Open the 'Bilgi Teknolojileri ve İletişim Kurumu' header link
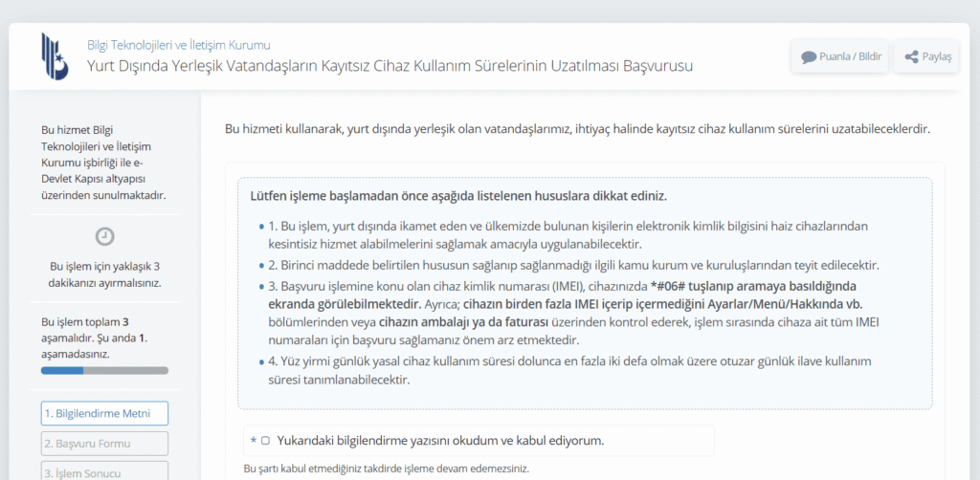 (x=179, y=45)
